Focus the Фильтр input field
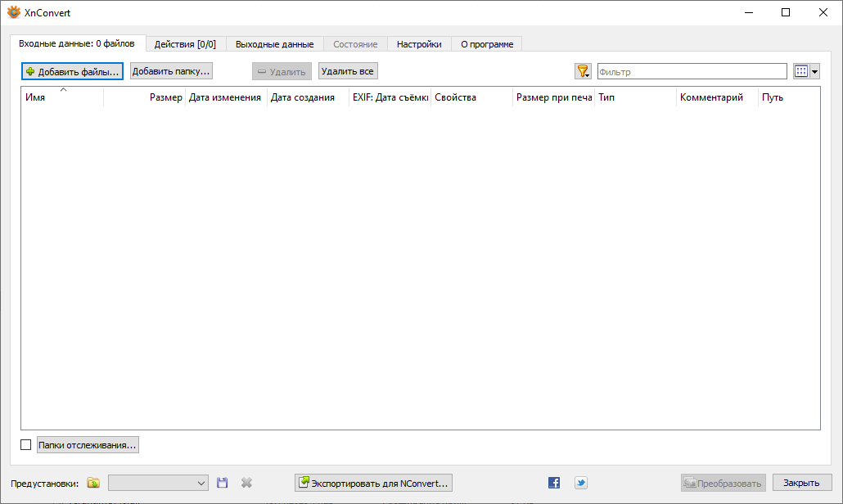The image size is (843, 504). (692, 71)
